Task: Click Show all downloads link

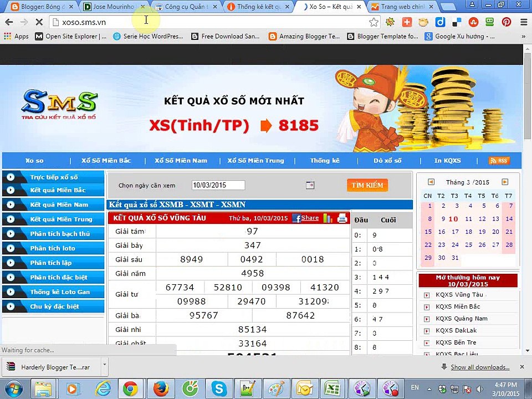Action: [480, 367]
